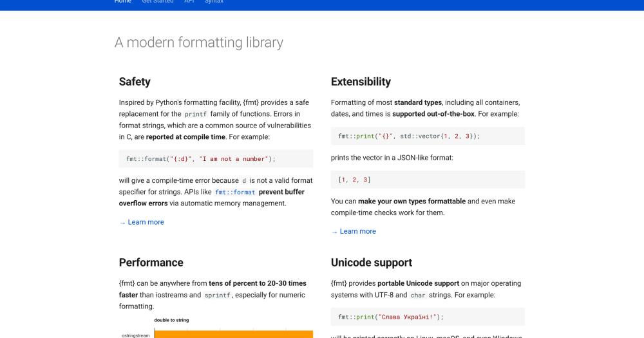
Task: Click the inline char code text
Action: [x=418, y=296]
